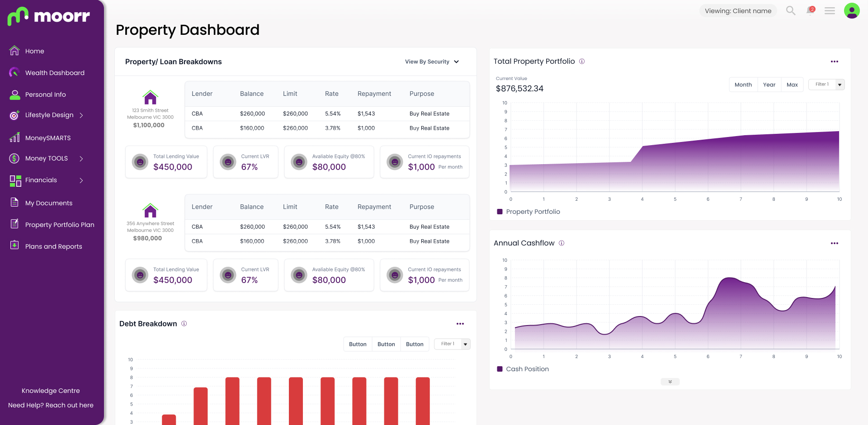Go to Home in the sidebar
The image size is (868, 425).
tap(35, 51)
